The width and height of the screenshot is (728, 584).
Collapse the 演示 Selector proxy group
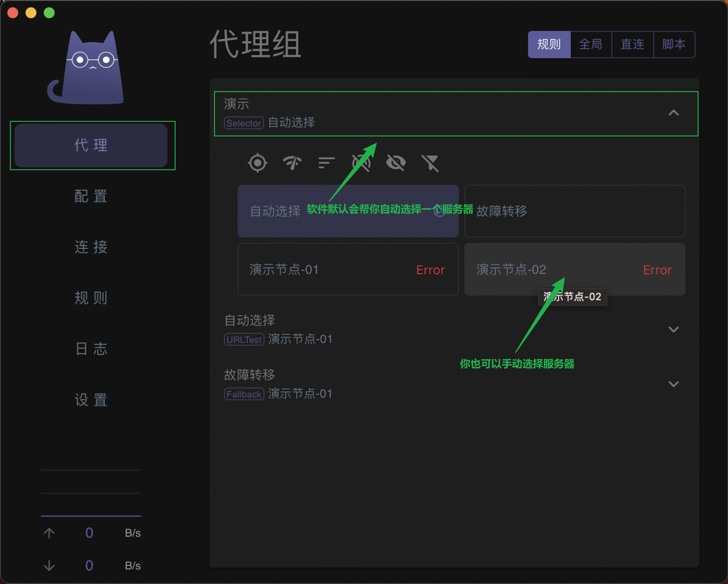[673, 113]
